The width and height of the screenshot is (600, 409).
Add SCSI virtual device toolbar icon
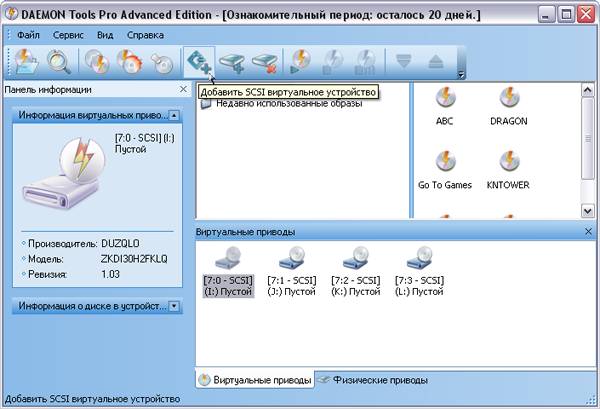pos(199,61)
